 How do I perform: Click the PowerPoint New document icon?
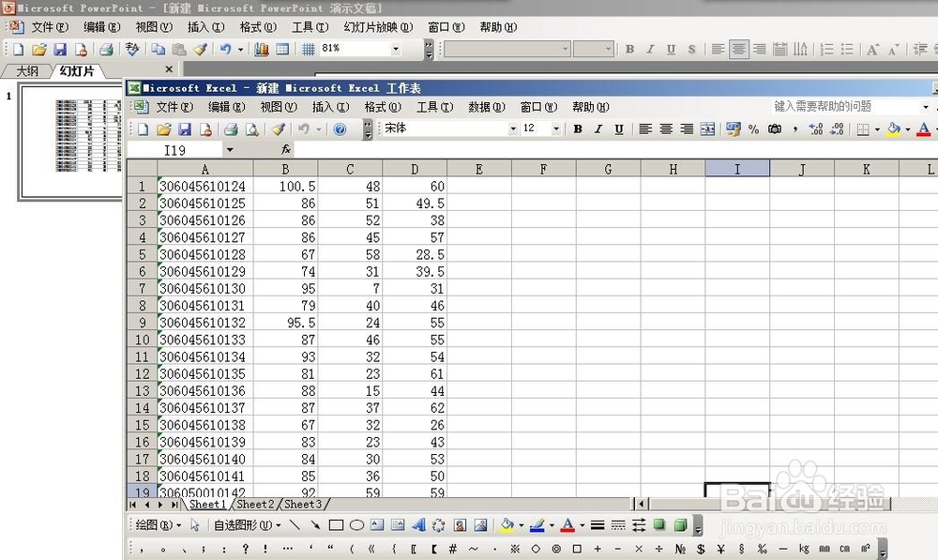tap(18, 49)
